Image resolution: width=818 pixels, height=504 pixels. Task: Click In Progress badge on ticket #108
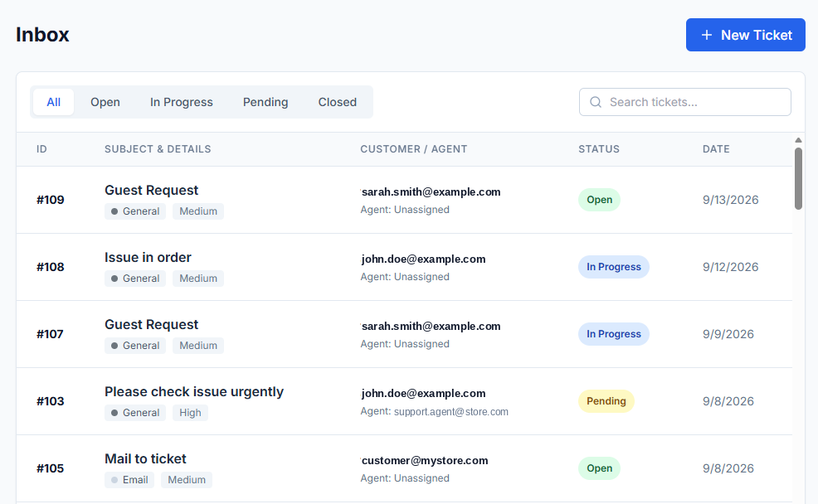point(614,268)
